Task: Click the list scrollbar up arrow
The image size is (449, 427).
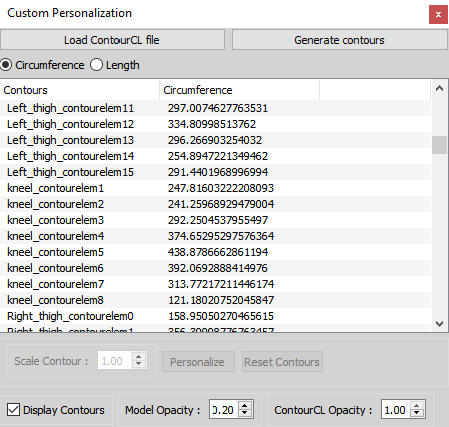Action: coord(439,88)
